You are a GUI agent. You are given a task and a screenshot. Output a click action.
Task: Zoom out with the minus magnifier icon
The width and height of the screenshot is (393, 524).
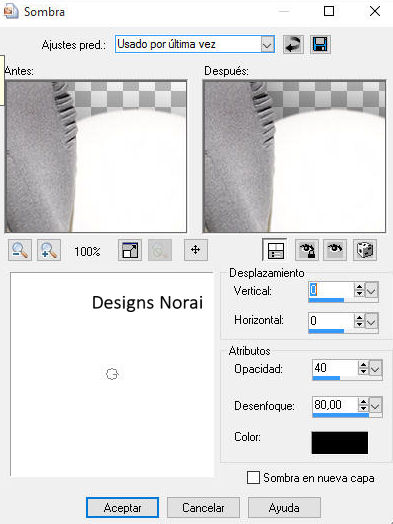pyautogui.click(x=20, y=250)
